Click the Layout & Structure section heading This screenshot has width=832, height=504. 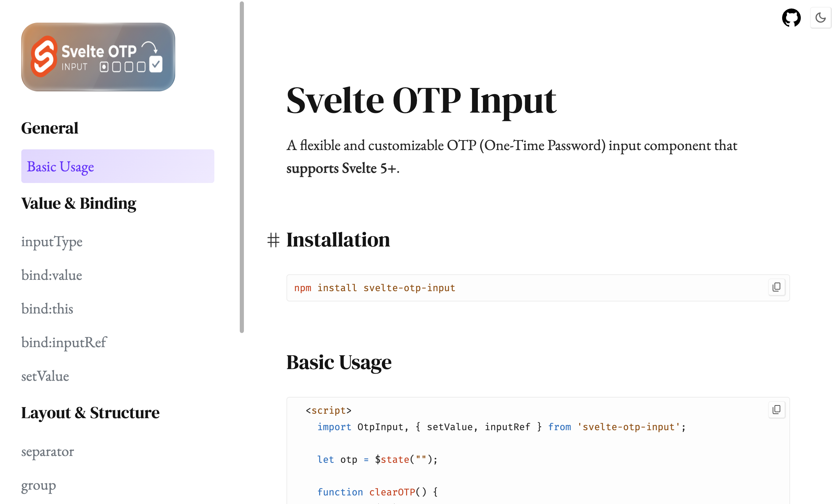pyautogui.click(x=90, y=413)
